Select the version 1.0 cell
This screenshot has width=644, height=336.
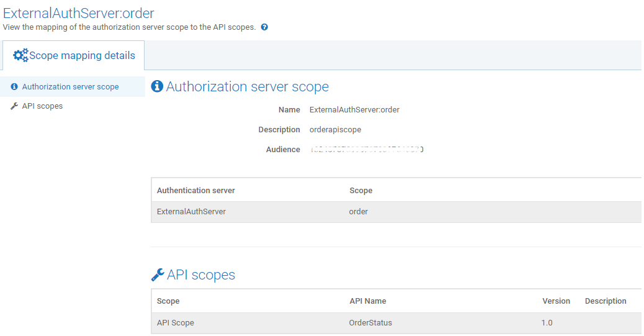(x=547, y=323)
